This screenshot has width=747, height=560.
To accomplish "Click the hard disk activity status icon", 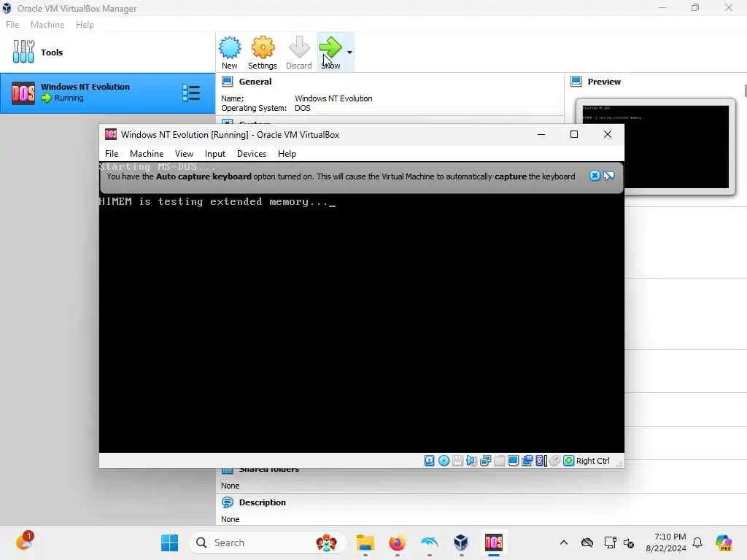I will 429,461.
